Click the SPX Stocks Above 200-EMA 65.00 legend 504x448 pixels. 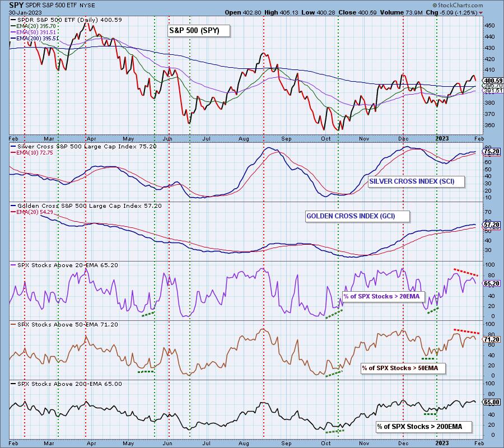coord(67,384)
